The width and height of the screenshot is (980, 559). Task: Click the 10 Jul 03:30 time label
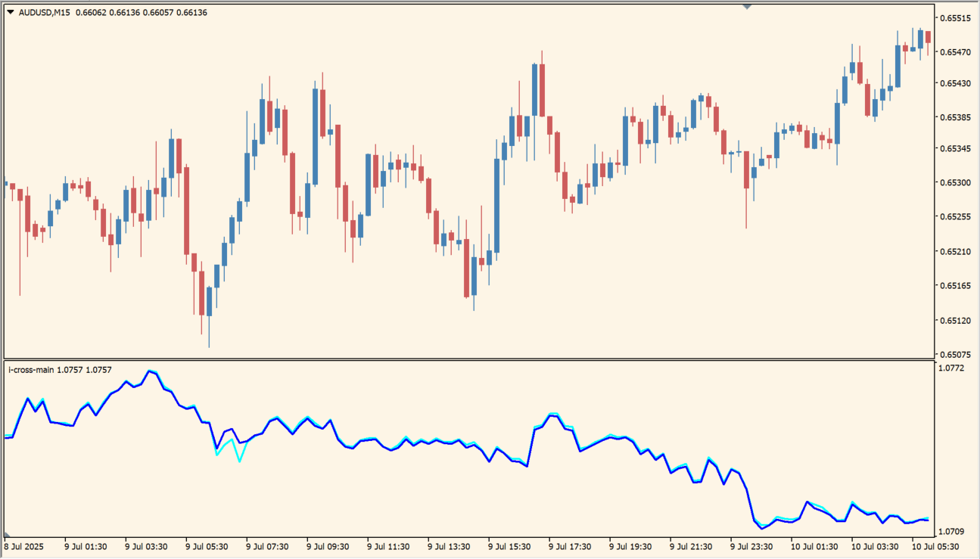tap(875, 546)
